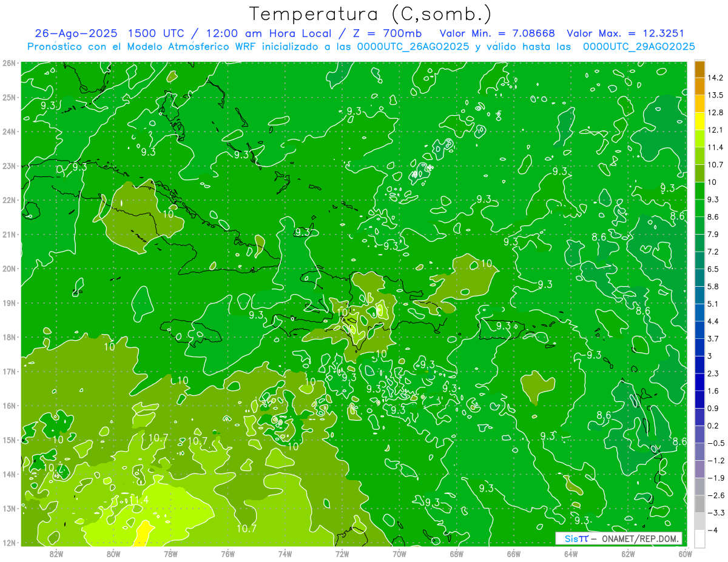Click the yellow swatch between 12.1 and 12.8

(699, 121)
